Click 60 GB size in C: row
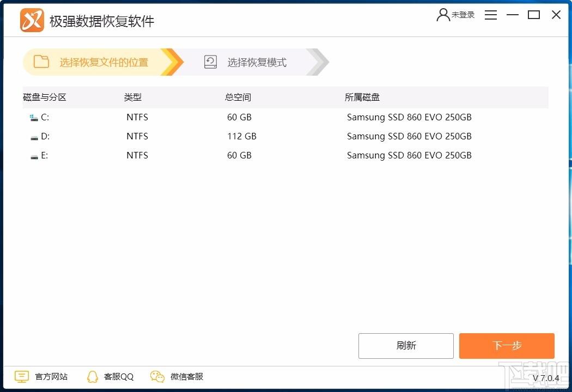Screen dimensions: 572x392 pyautogui.click(x=239, y=117)
